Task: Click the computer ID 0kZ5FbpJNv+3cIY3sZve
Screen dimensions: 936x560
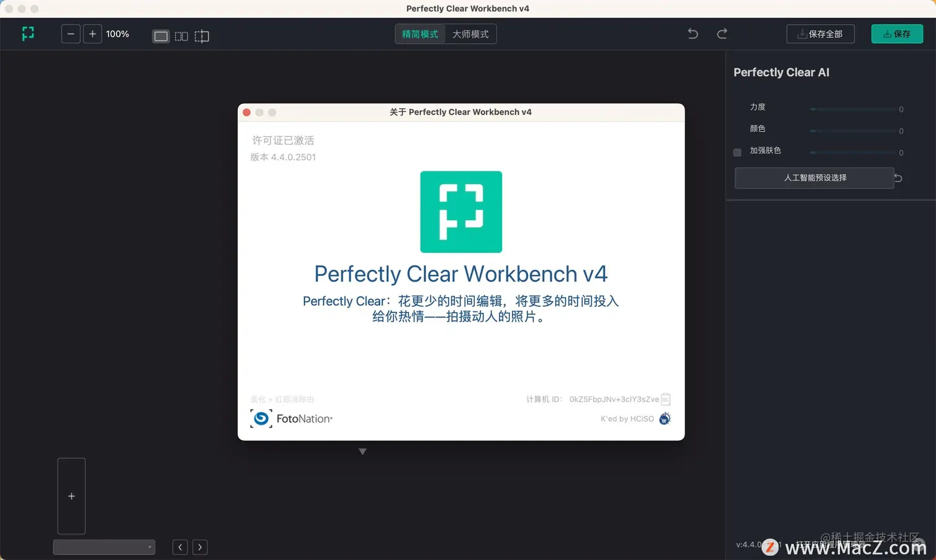Action: (x=614, y=399)
